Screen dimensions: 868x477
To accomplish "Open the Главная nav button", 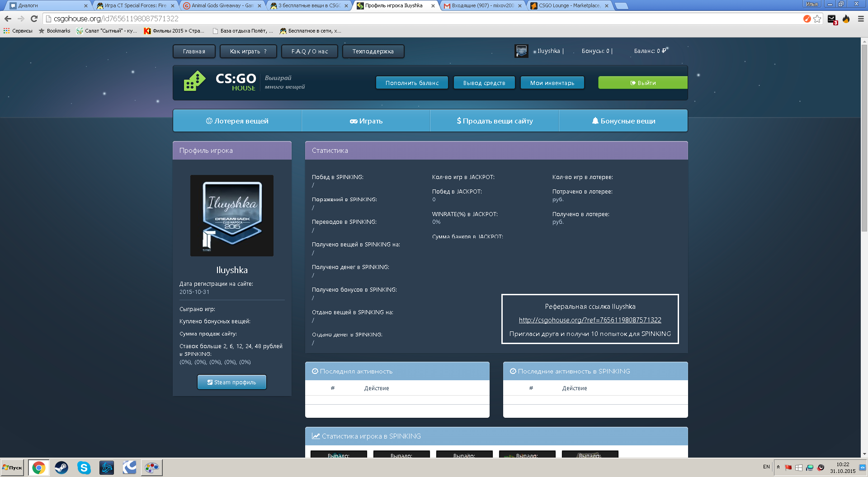I will point(194,51).
